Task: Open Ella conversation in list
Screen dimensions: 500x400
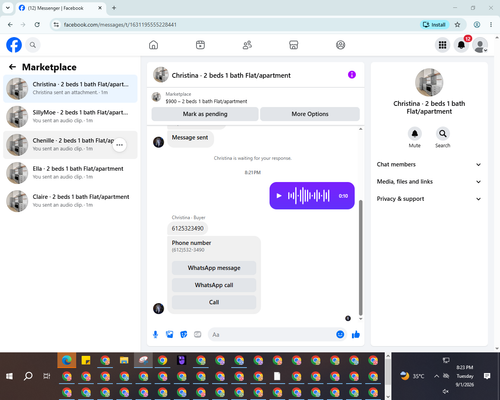Action: click(x=70, y=173)
